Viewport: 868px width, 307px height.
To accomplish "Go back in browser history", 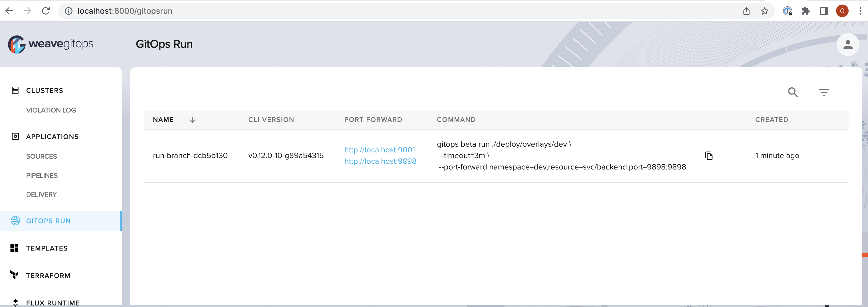I will point(9,11).
